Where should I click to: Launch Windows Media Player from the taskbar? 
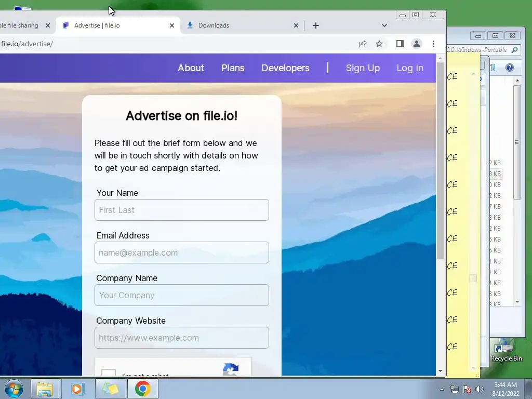(77, 389)
